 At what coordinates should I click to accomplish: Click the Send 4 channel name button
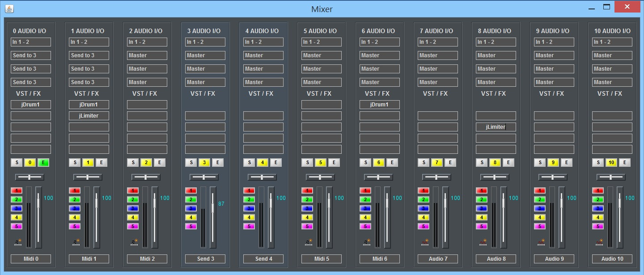(x=263, y=259)
